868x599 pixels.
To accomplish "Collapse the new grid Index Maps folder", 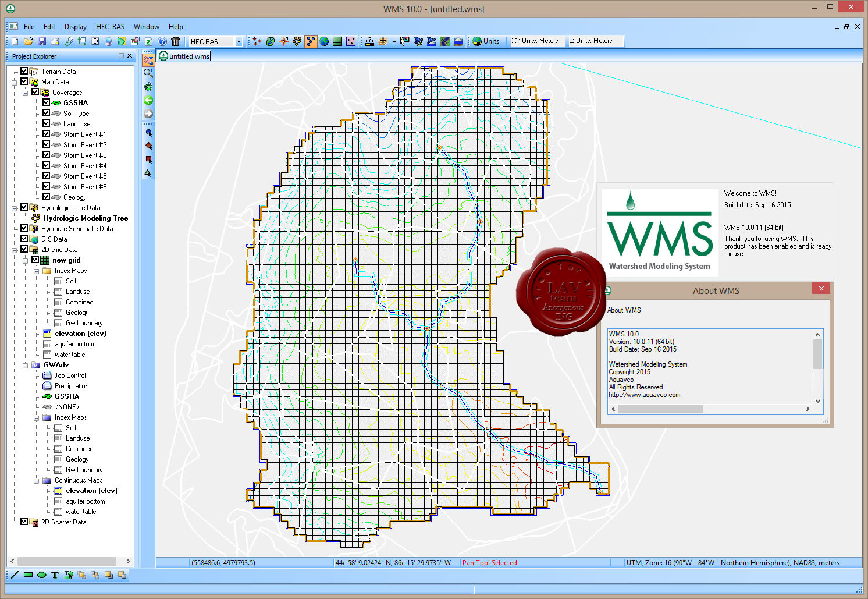I will tap(36, 271).
